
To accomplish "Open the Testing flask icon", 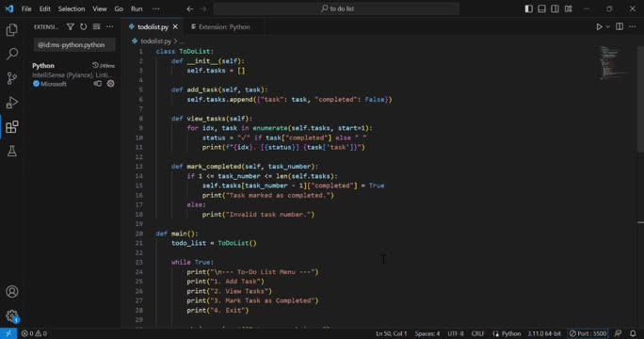I will [x=12, y=151].
